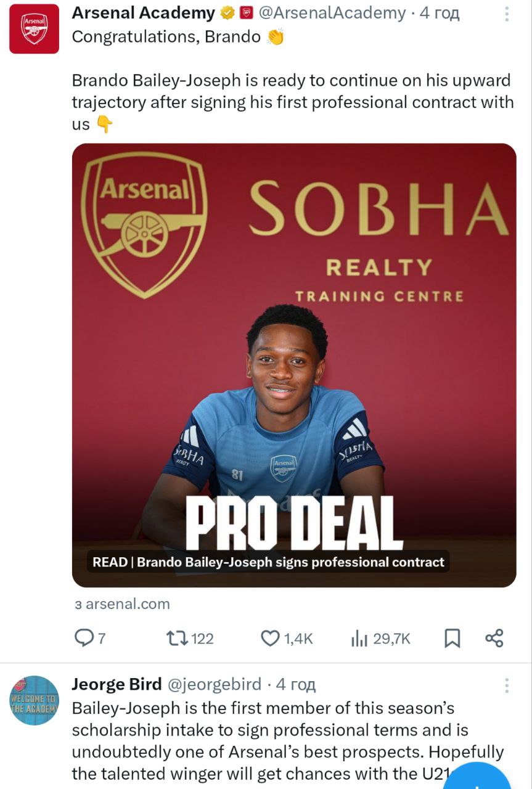Open three-dot menu on Arsenal Academy post
This screenshot has height=789, width=532.
(x=507, y=14)
